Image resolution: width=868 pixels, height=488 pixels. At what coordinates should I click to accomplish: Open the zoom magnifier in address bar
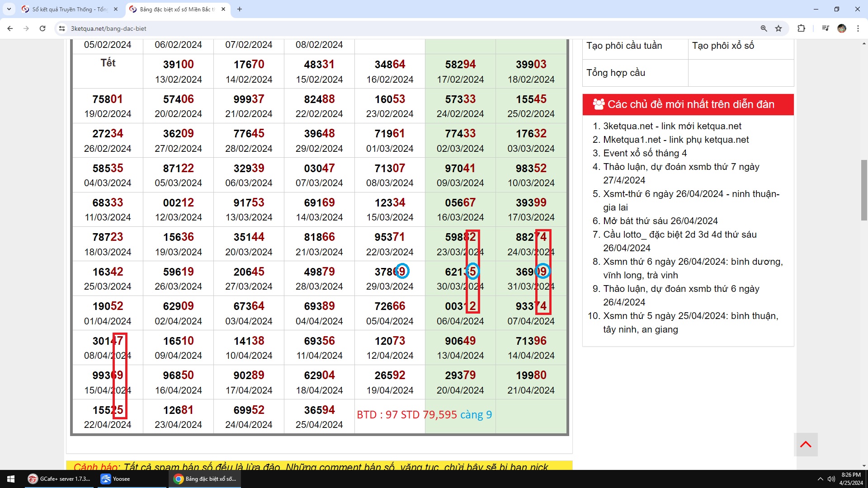click(764, 28)
